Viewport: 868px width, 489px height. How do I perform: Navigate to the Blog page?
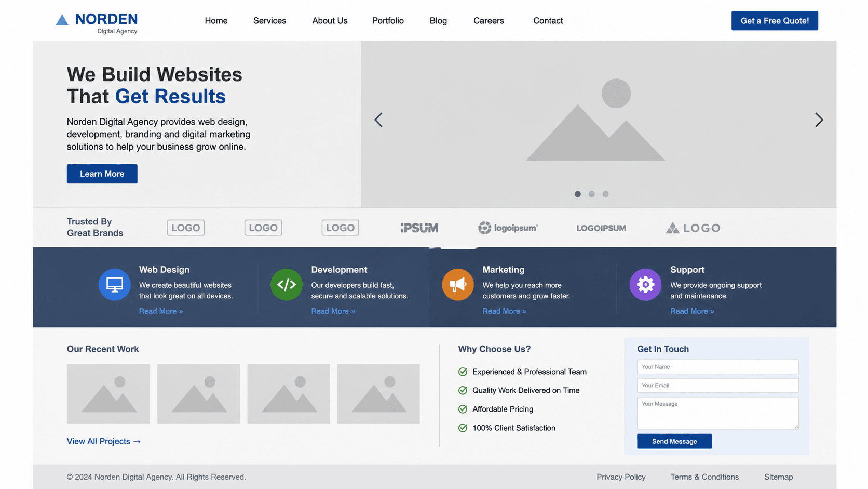click(438, 21)
